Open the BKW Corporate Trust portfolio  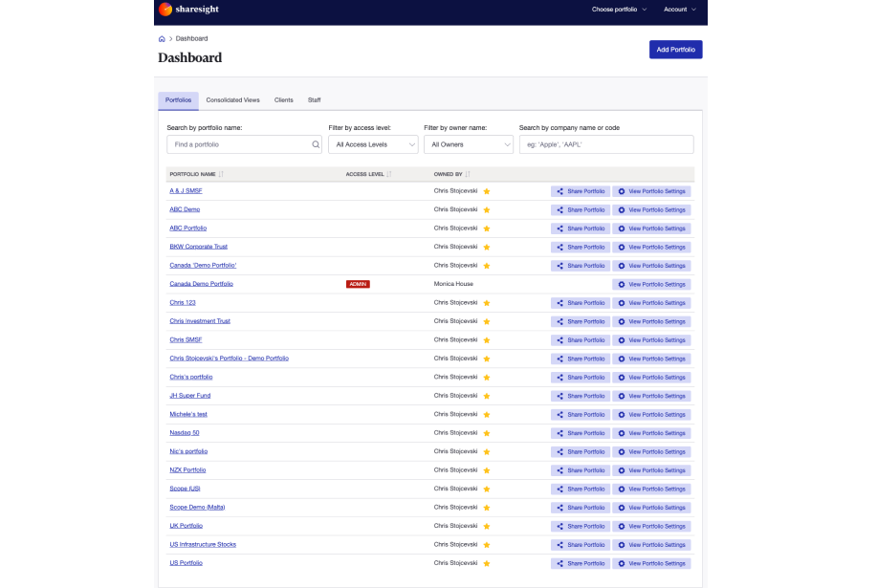pos(198,247)
